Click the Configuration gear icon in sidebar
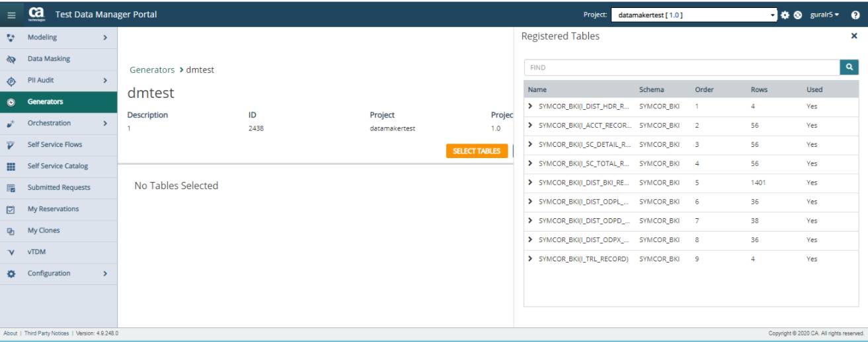This screenshot has width=868, height=342. pyautogui.click(x=11, y=273)
